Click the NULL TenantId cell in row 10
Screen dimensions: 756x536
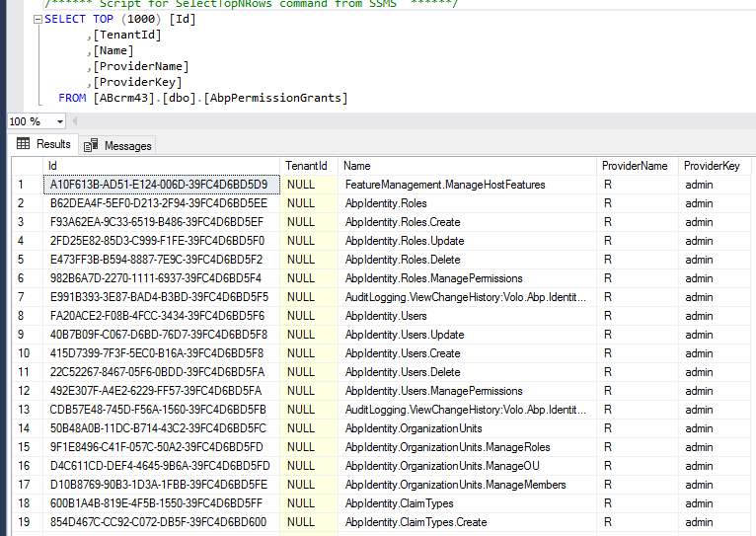pyautogui.click(x=301, y=353)
